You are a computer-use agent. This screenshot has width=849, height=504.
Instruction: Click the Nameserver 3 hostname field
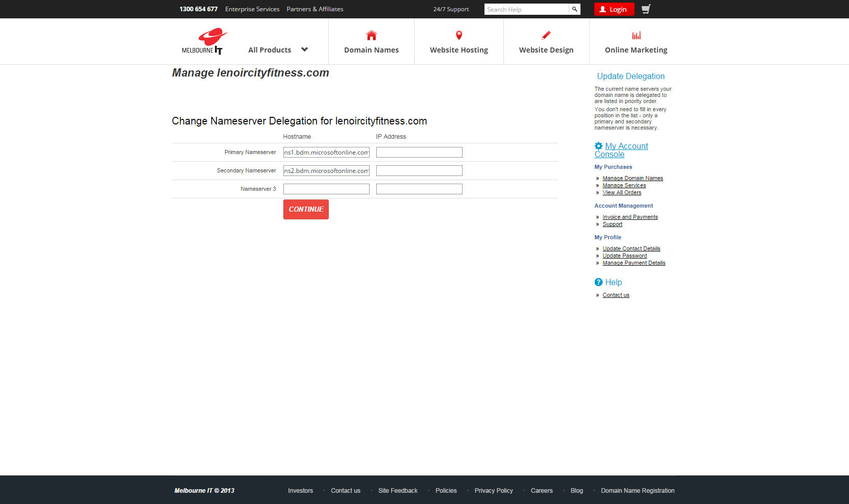(x=326, y=189)
